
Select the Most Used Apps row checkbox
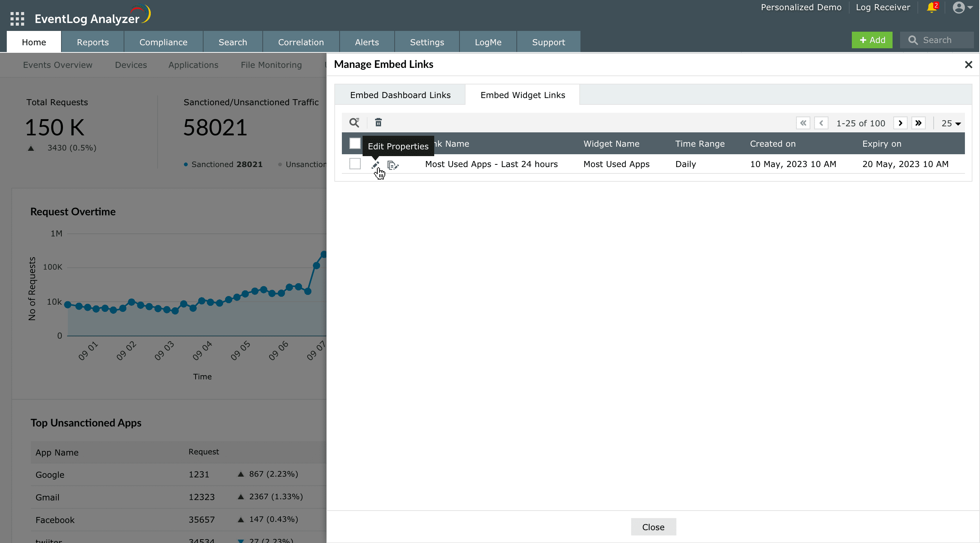coord(355,164)
